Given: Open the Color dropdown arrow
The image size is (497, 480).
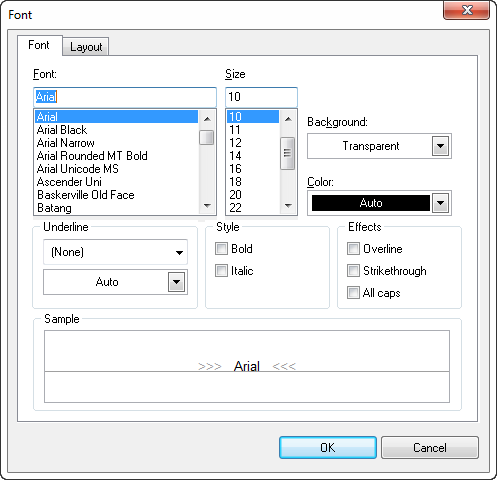Looking at the screenshot, I should [x=440, y=203].
